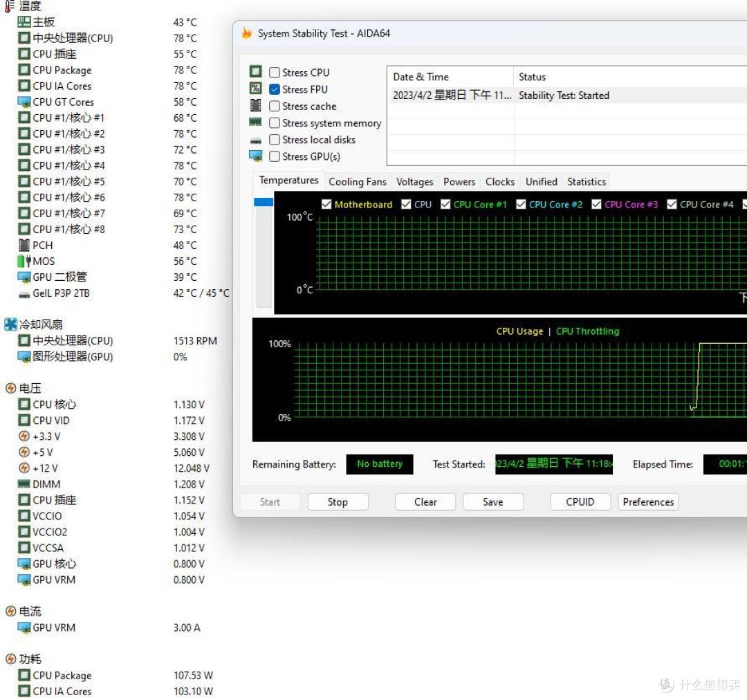Viewport: 747px width, 700px height.
Task: Click the blue graph scale slider
Action: [264, 202]
